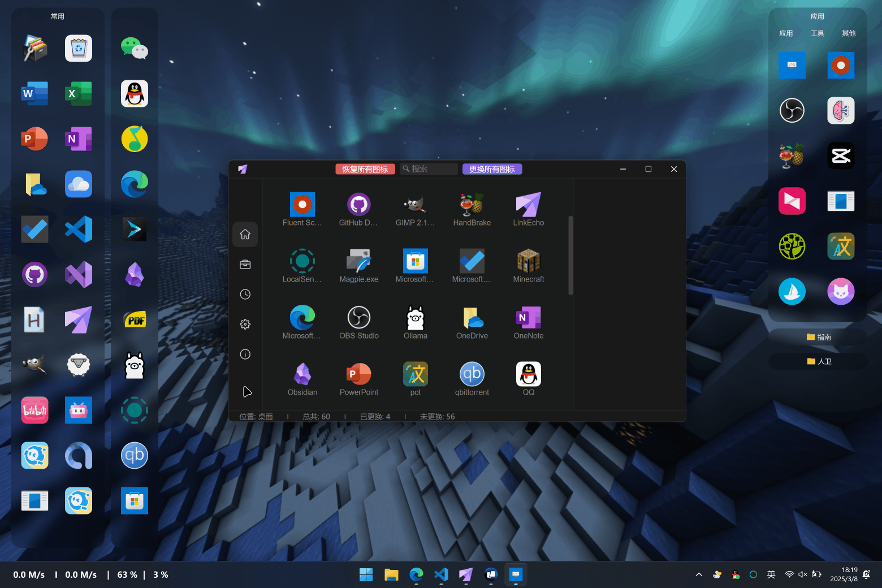This screenshot has width=882, height=588.
Task: Click the 恢复所有图标 red button
Action: 365,169
